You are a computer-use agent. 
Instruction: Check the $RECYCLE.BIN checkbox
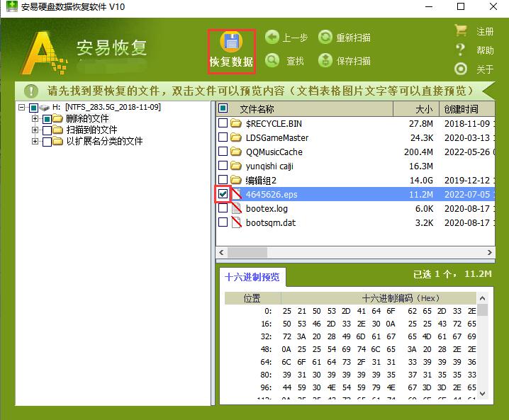pyautogui.click(x=223, y=123)
